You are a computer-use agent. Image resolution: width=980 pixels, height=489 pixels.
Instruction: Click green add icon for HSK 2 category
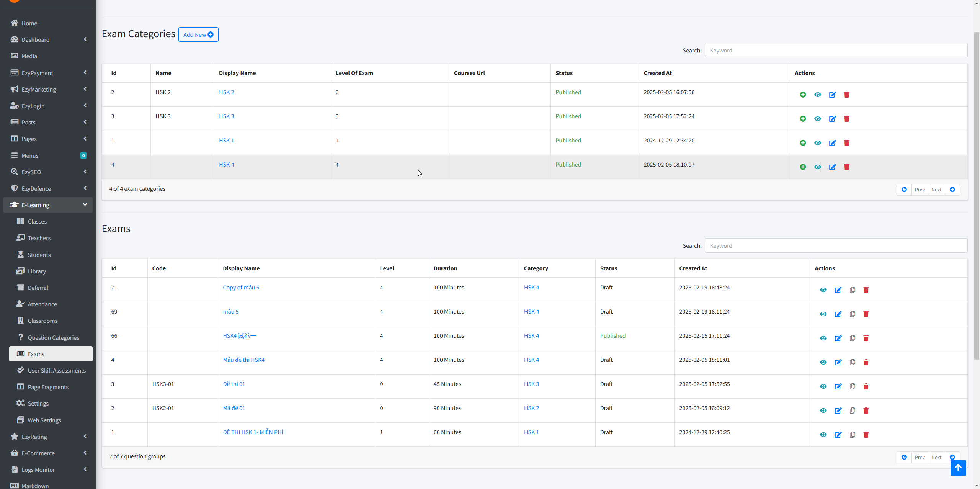[x=803, y=95]
